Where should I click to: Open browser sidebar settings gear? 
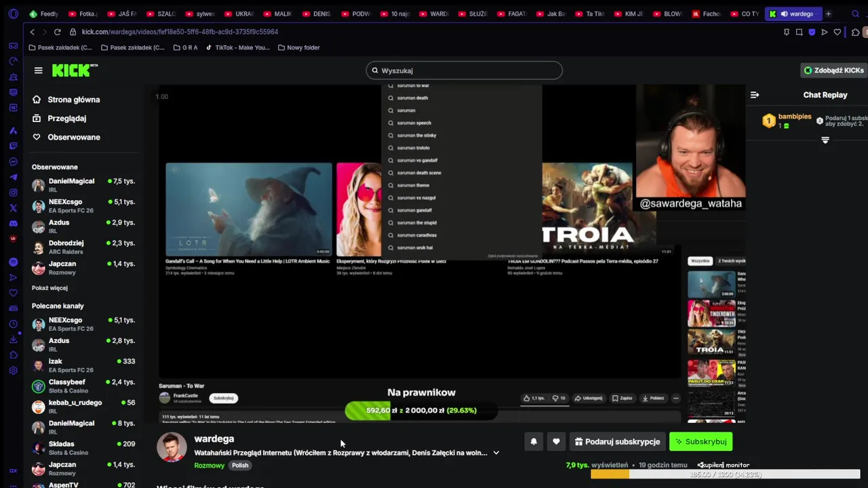(13, 371)
